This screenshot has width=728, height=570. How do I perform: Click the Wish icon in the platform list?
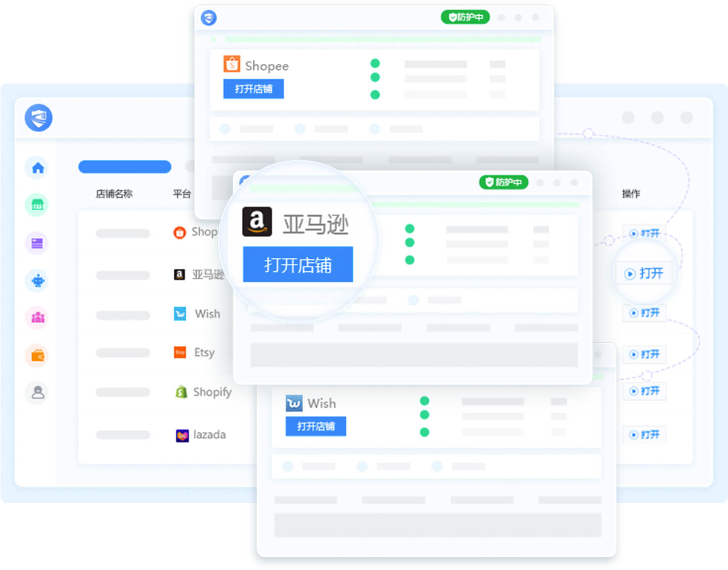180,314
